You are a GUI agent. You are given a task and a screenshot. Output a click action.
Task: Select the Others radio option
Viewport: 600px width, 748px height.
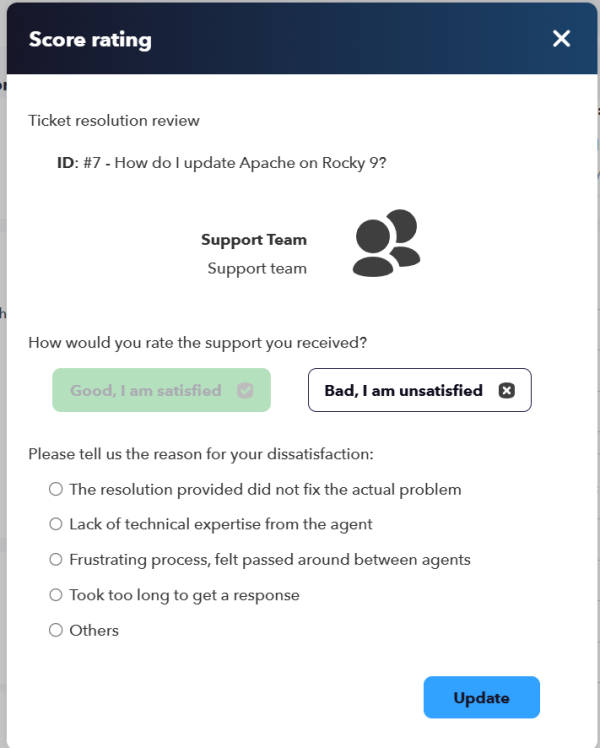coord(56,630)
